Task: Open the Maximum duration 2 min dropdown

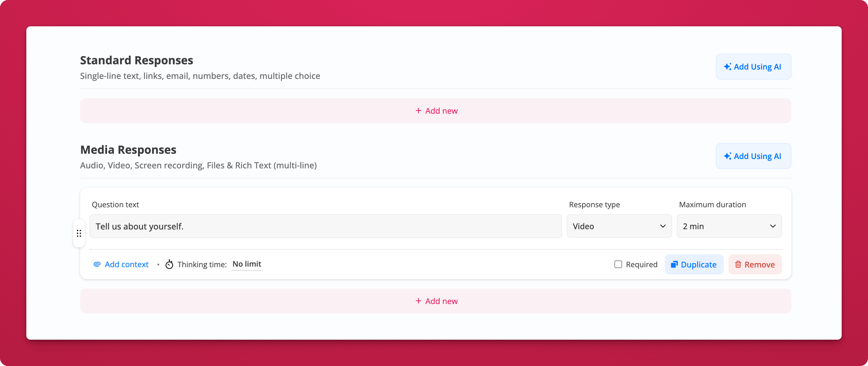Action: 729,226
